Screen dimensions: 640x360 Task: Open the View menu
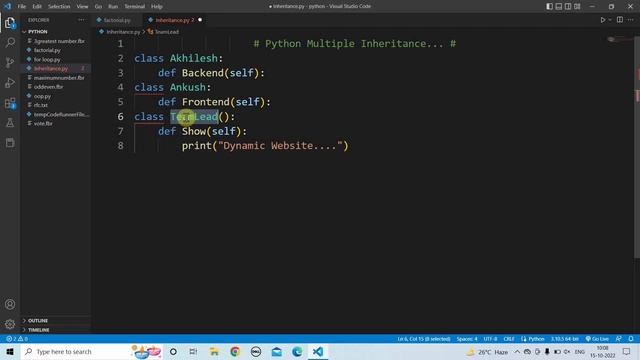[x=82, y=7]
